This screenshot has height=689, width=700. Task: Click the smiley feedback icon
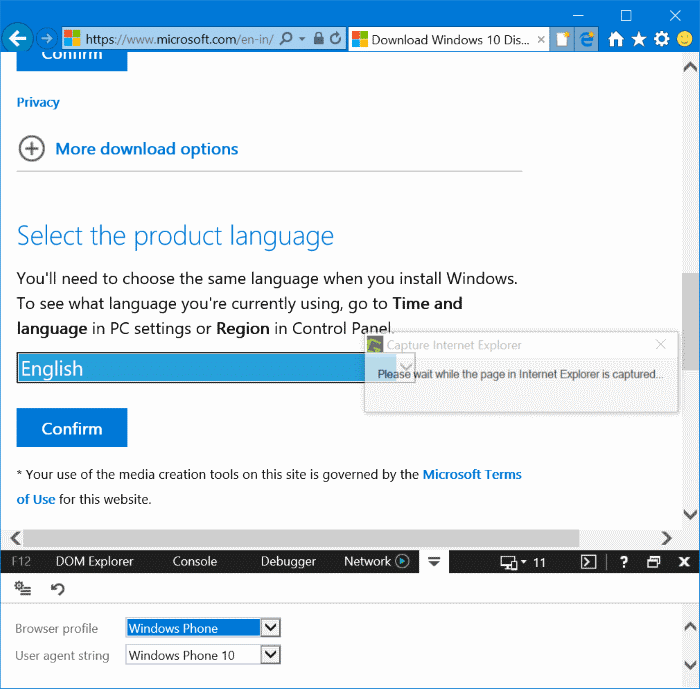pos(684,39)
